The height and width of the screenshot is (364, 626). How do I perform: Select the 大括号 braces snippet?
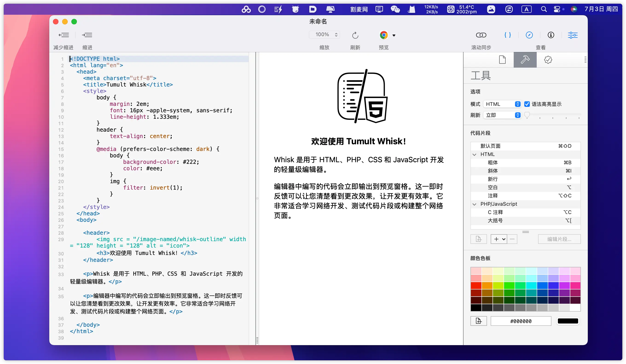pyautogui.click(x=525, y=220)
